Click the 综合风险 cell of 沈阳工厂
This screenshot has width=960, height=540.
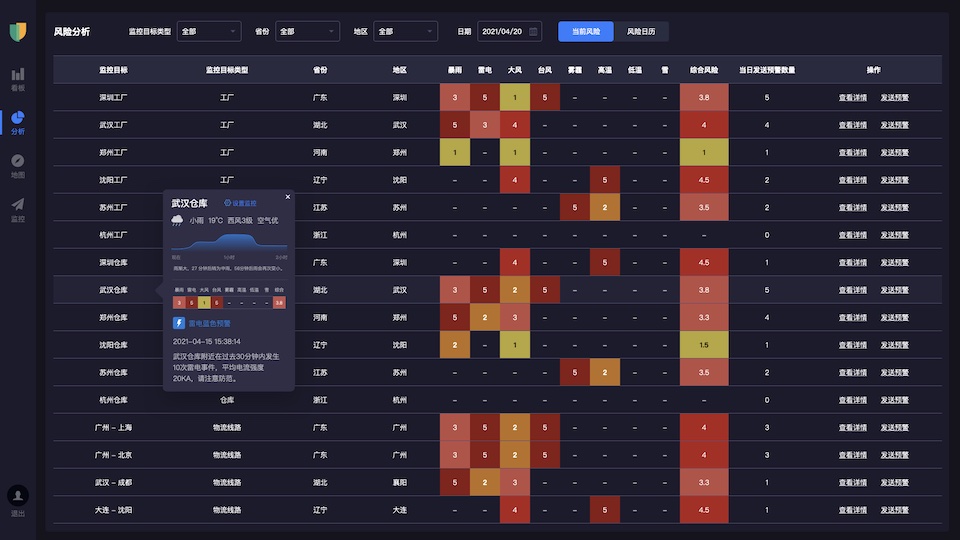pyautogui.click(x=704, y=180)
